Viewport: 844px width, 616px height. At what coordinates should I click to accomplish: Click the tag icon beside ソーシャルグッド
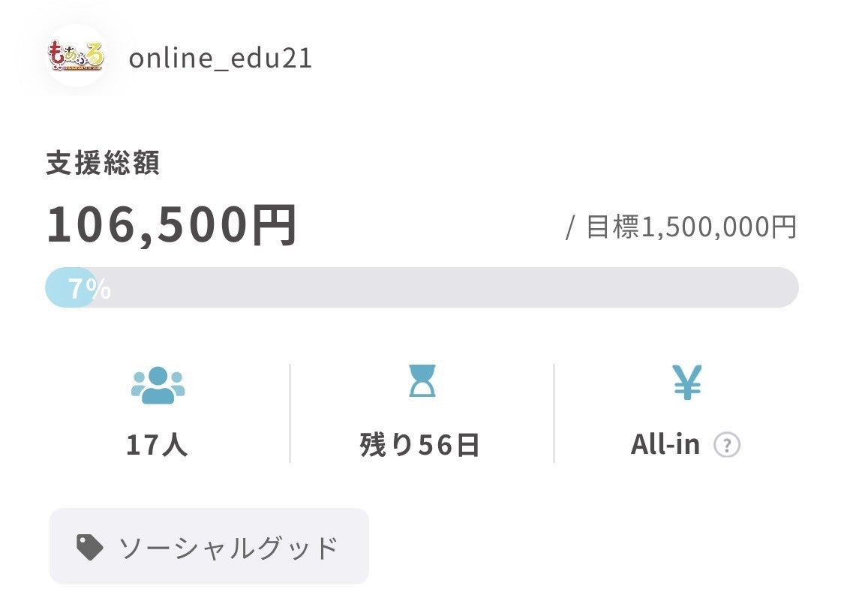90,548
